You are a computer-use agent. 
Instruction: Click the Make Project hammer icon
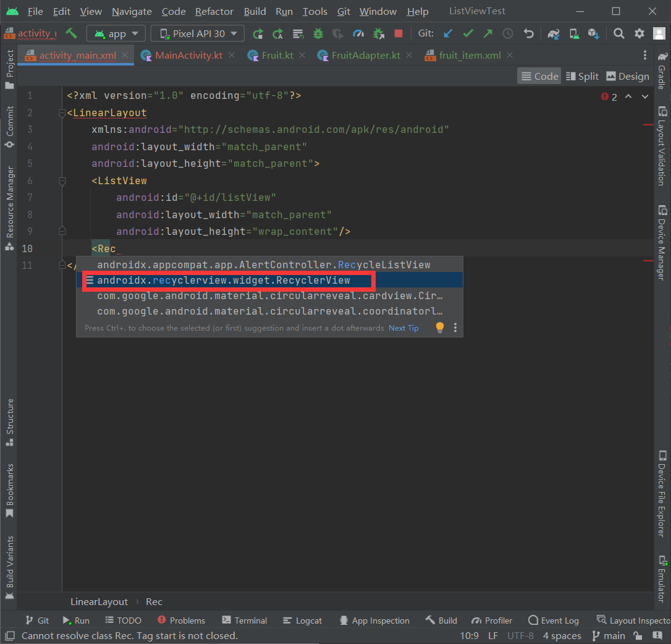click(72, 33)
